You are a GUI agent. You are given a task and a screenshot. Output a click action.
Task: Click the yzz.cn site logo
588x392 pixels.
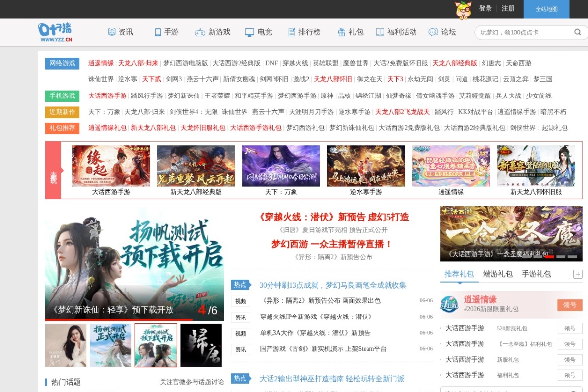click(x=55, y=32)
